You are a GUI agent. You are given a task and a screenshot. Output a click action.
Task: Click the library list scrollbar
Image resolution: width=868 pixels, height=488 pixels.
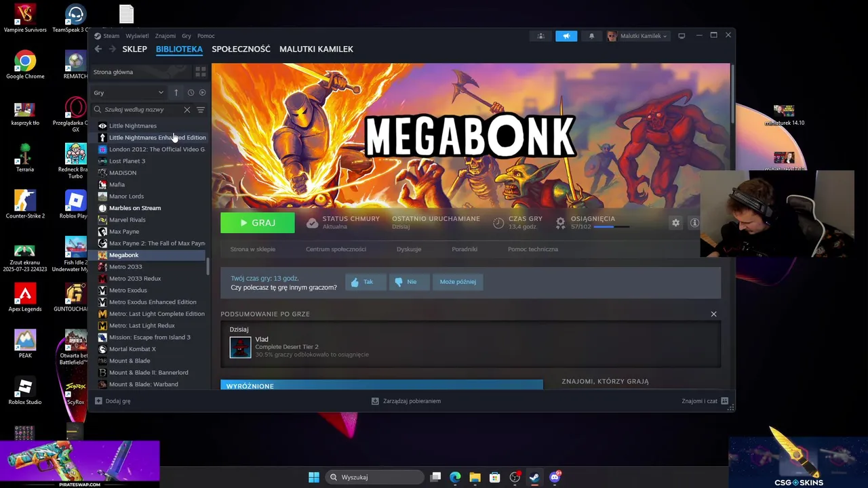pos(208,267)
